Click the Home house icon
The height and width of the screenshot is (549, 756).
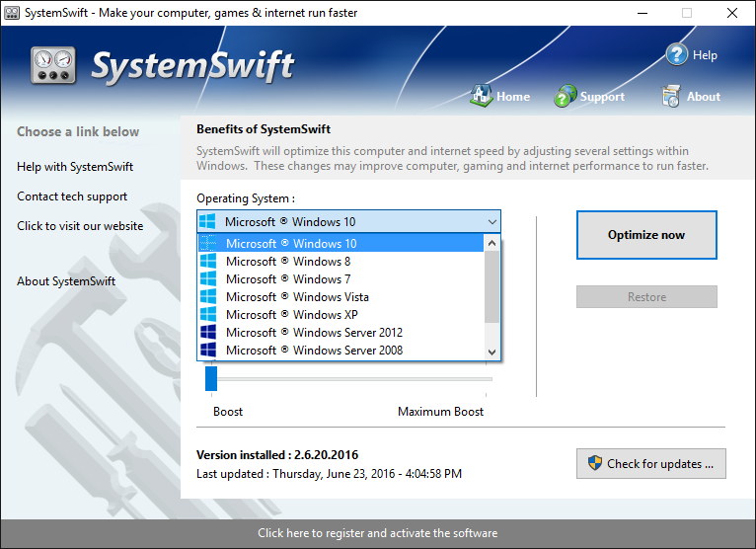point(482,96)
